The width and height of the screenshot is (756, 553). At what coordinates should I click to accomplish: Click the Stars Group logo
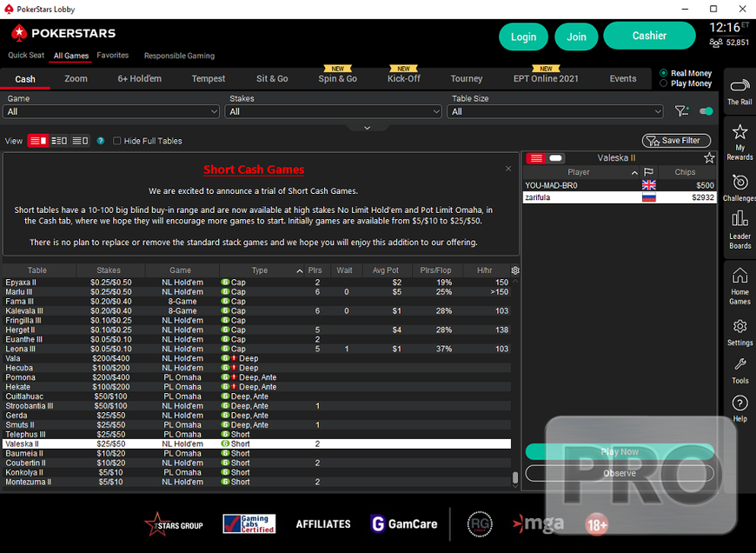[x=174, y=524]
